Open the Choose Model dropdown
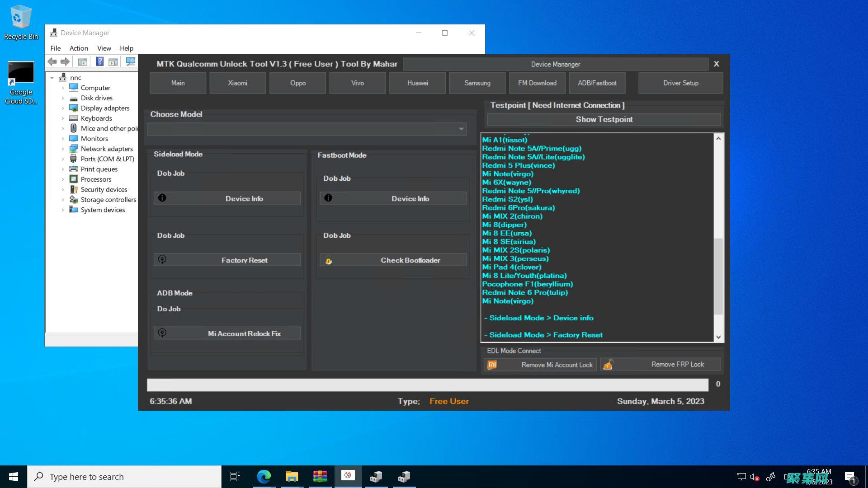The height and width of the screenshot is (488, 868). tap(461, 129)
